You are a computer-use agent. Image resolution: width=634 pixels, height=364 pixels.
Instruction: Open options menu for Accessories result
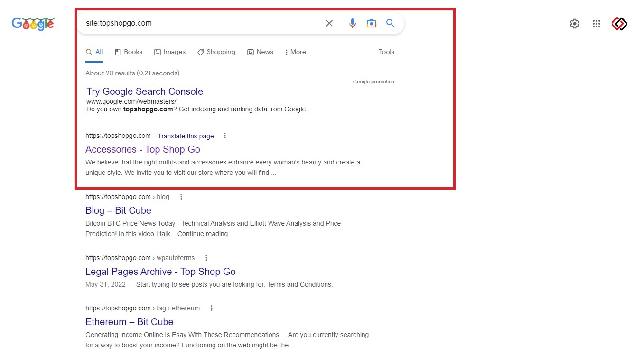[225, 136]
